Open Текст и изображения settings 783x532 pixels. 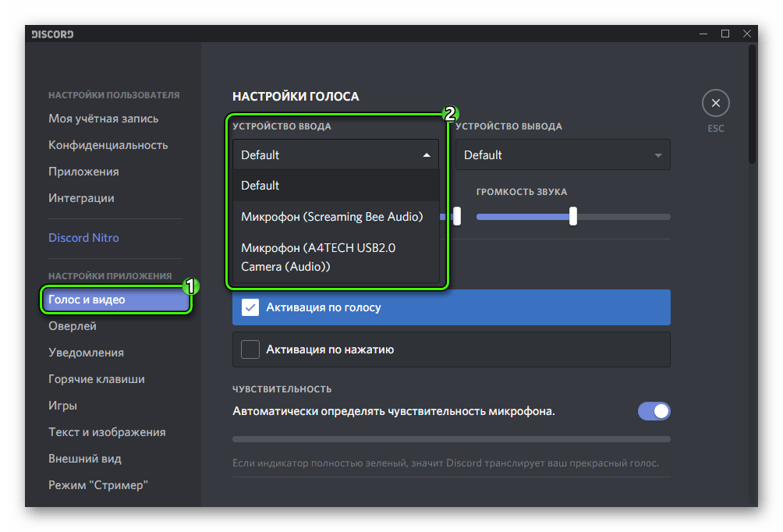tap(107, 432)
